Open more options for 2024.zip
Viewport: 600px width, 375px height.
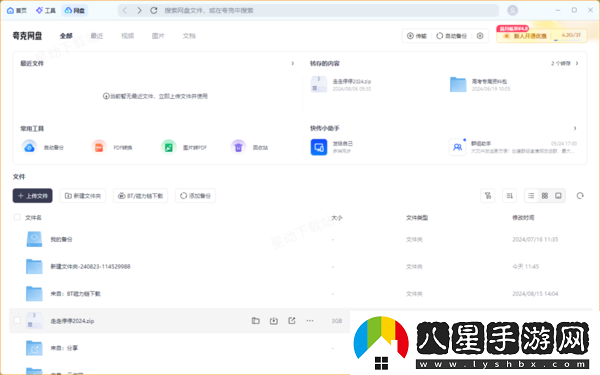(x=310, y=321)
